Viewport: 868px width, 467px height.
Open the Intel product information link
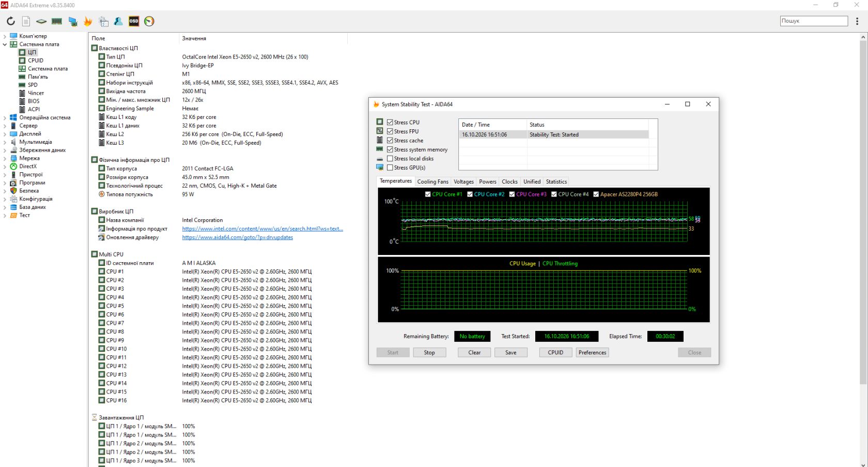[x=262, y=229]
